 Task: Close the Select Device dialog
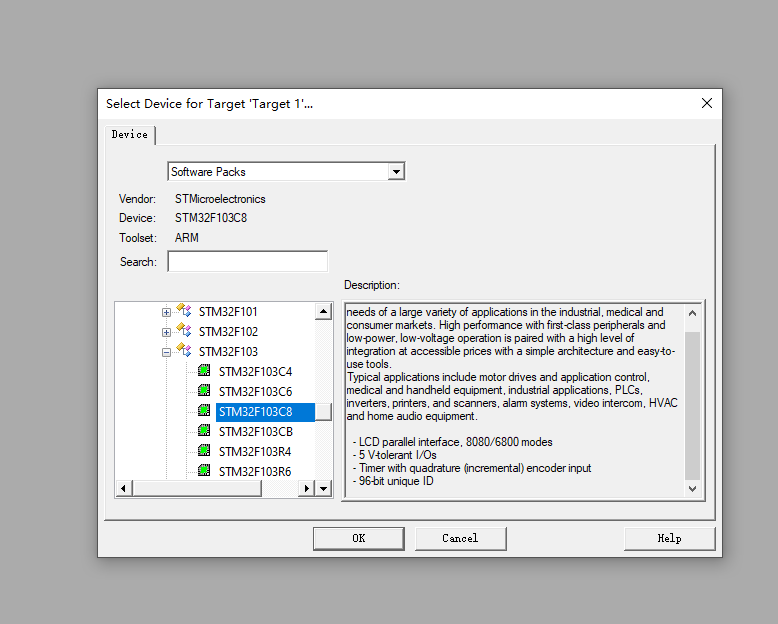tap(707, 103)
